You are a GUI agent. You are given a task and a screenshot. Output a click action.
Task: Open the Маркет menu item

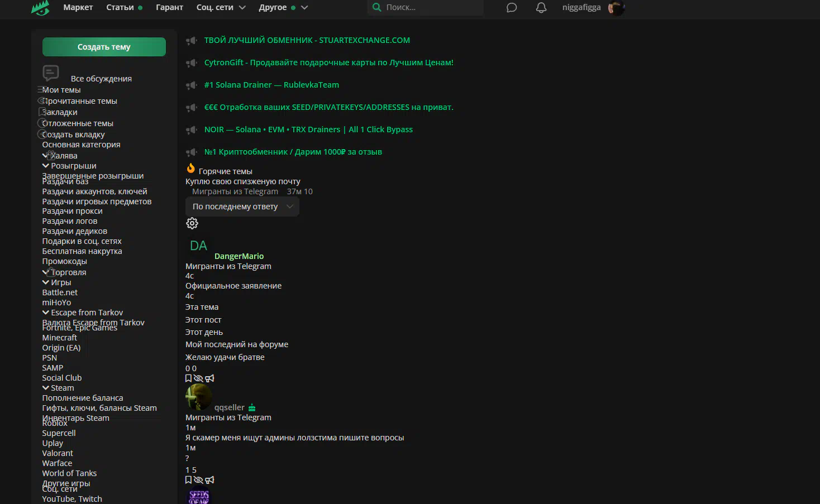pyautogui.click(x=78, y=7)
